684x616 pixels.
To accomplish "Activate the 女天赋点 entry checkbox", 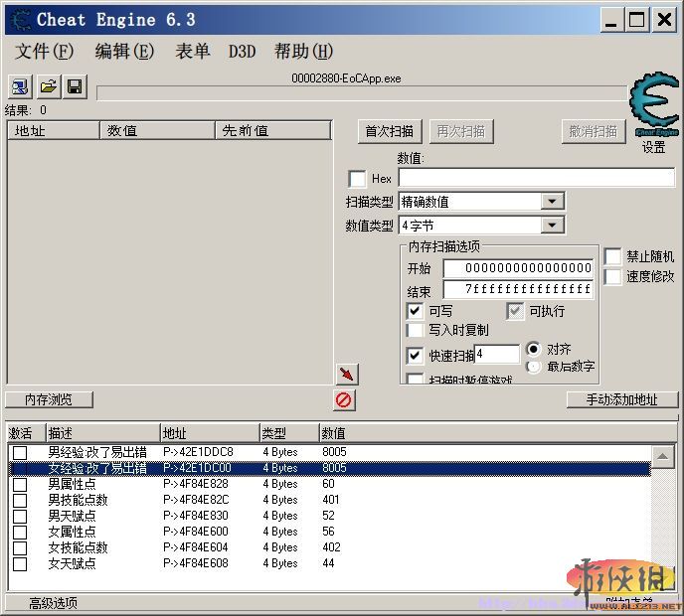I will 20,563.
